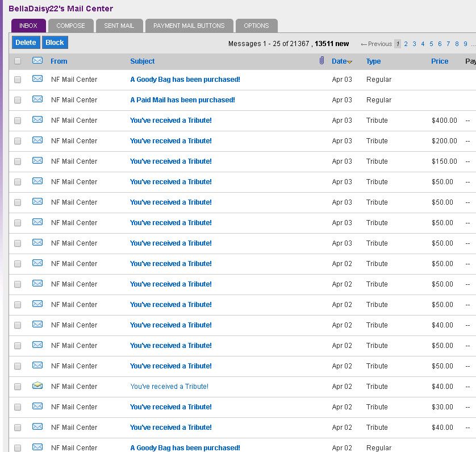
Task: Open the $200.00 tribute message subject
Action: pos(171,141)
